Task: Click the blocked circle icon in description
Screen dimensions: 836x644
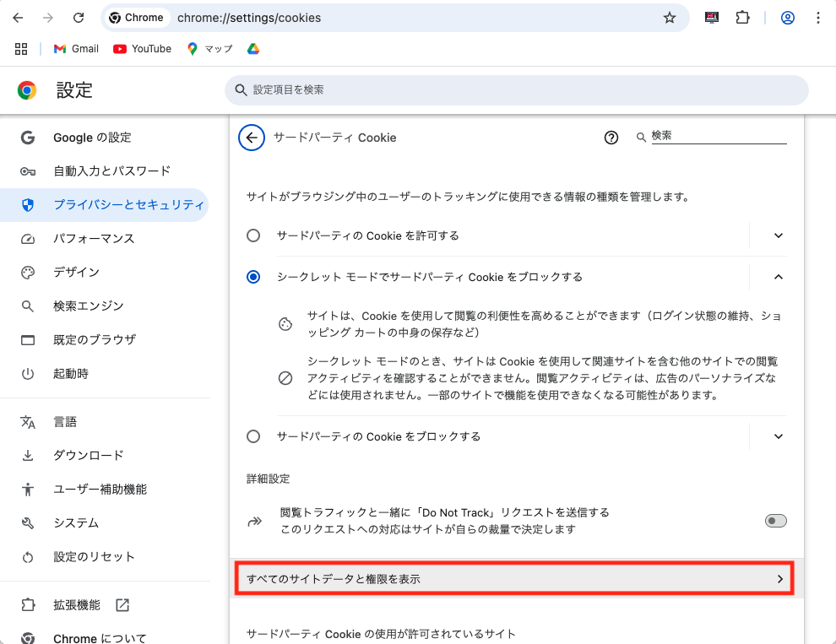Action: click(285, 378)
